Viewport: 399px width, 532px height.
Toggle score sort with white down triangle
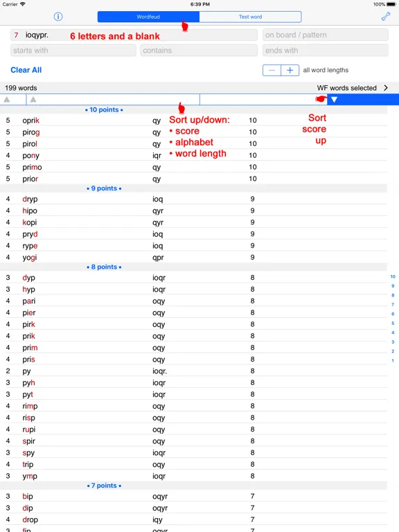334,100
